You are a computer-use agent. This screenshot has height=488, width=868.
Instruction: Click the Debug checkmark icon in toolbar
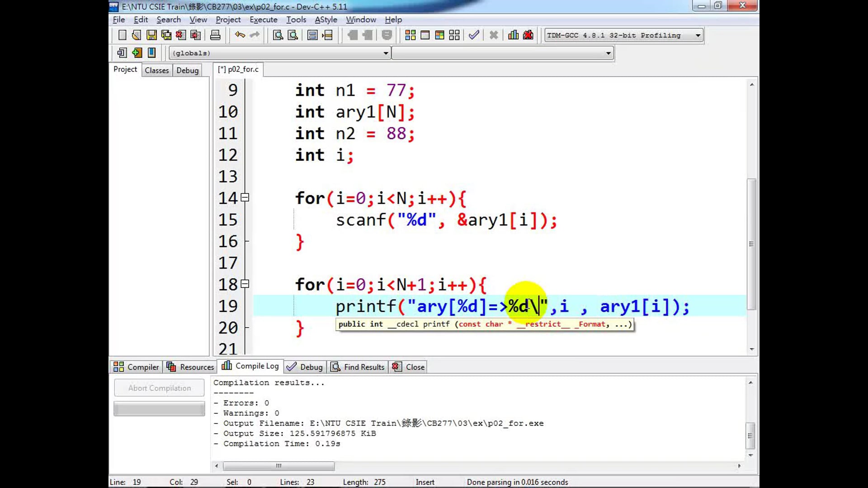coord(473,35)
